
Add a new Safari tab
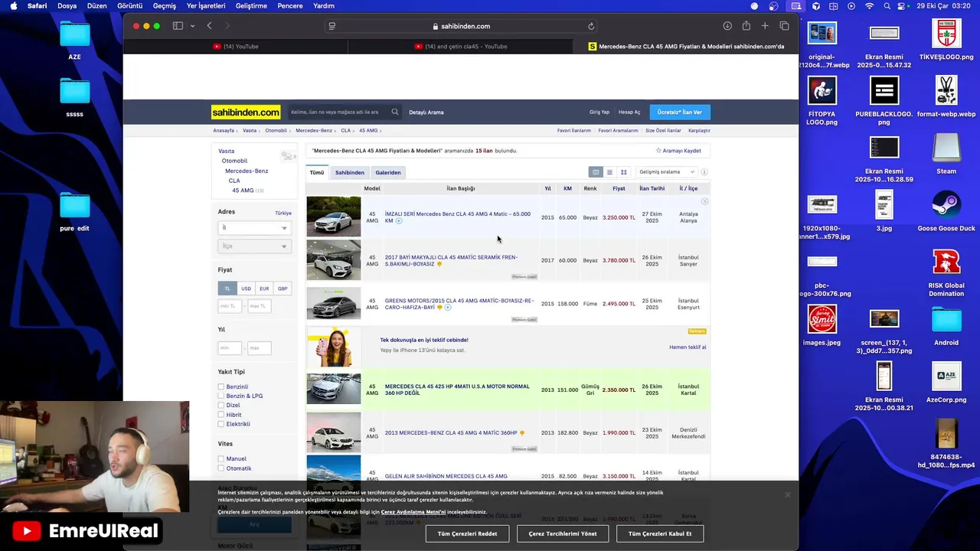point(765,26)
